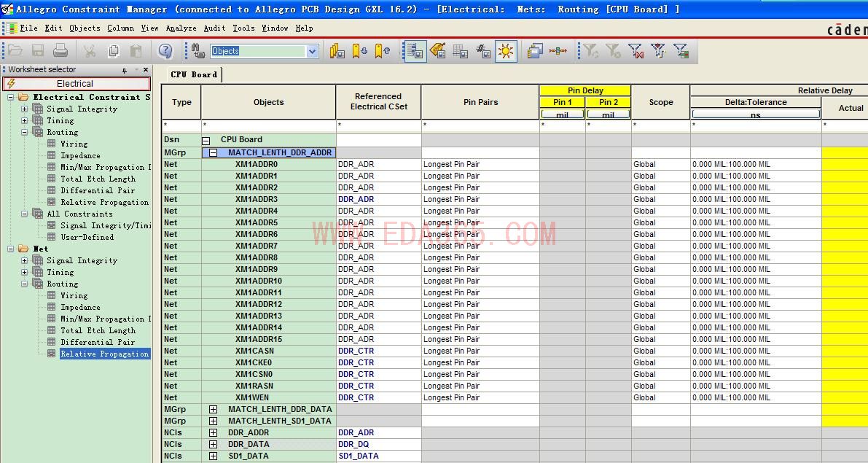Click the find icon left of Objects box
Image resolution: width=868 pixels, height=463 pixels.
pyautogui.click(x=198, y=51)
